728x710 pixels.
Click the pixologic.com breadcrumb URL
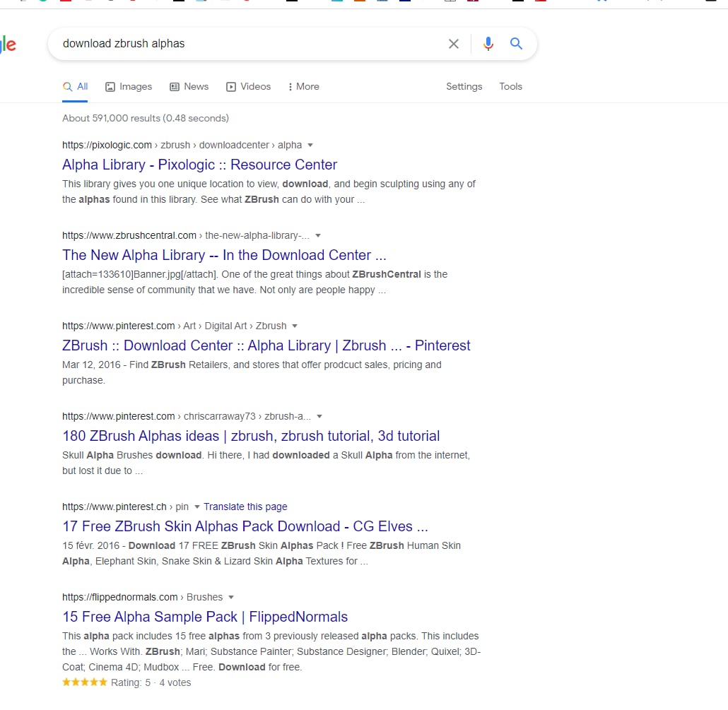pos(182,146)
